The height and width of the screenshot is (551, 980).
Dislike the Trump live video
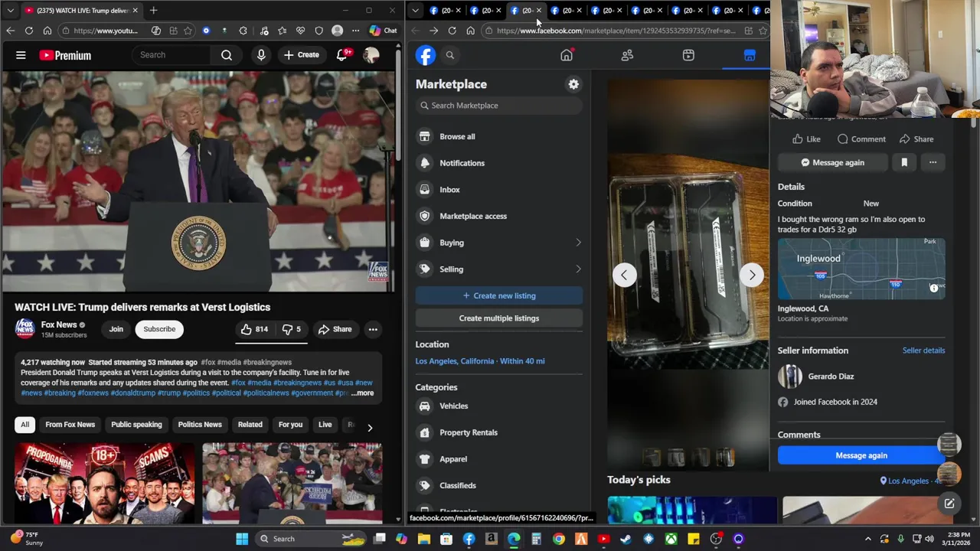(x=292, y=329)
